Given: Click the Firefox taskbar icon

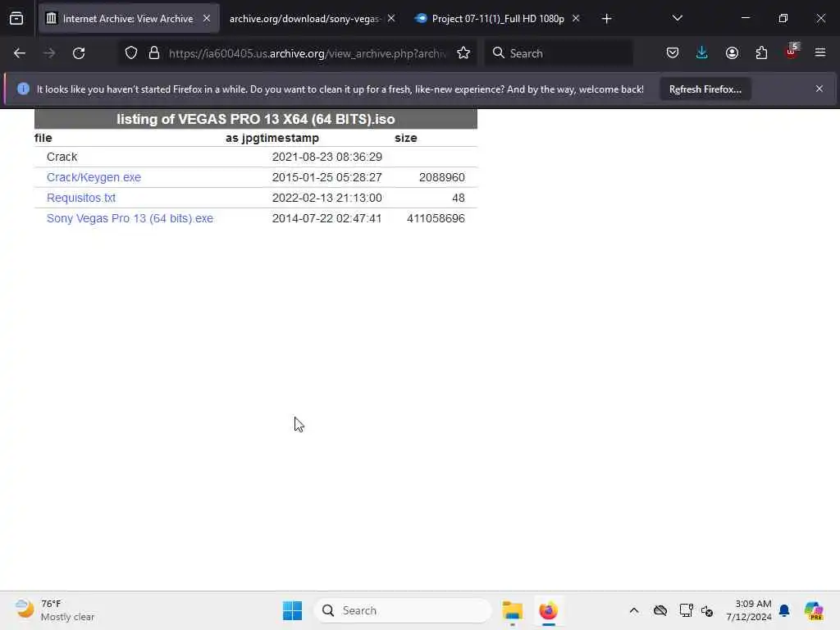Looking at the screenshot, I should click(548, 610).
